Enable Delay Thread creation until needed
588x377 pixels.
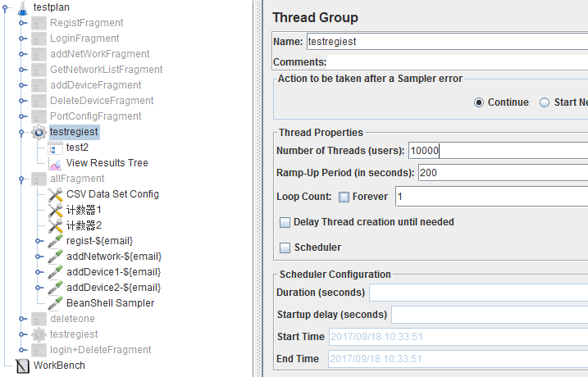(x=285, y=222)
